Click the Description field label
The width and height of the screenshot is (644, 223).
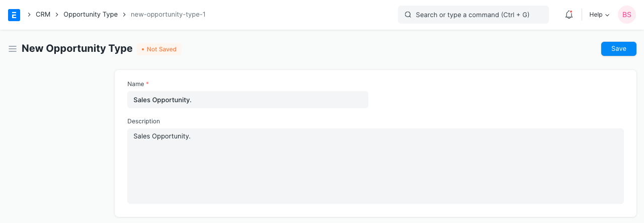point(143,121)
